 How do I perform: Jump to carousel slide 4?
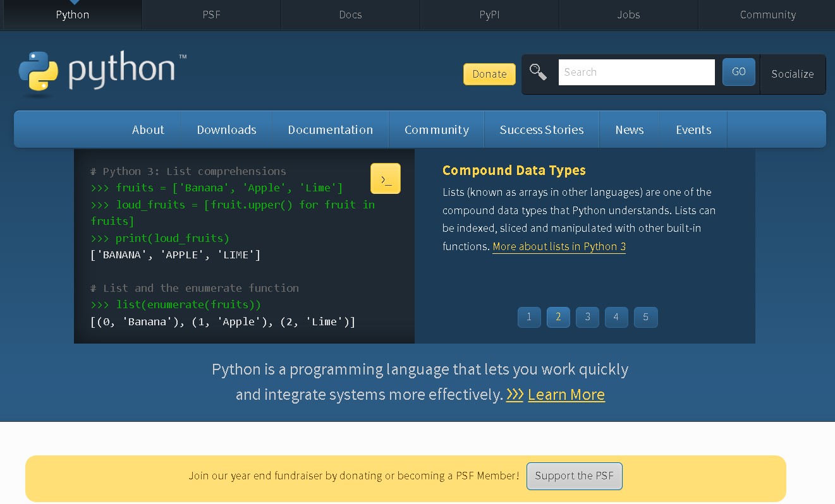pyautogui.click(x=616, y=317)
